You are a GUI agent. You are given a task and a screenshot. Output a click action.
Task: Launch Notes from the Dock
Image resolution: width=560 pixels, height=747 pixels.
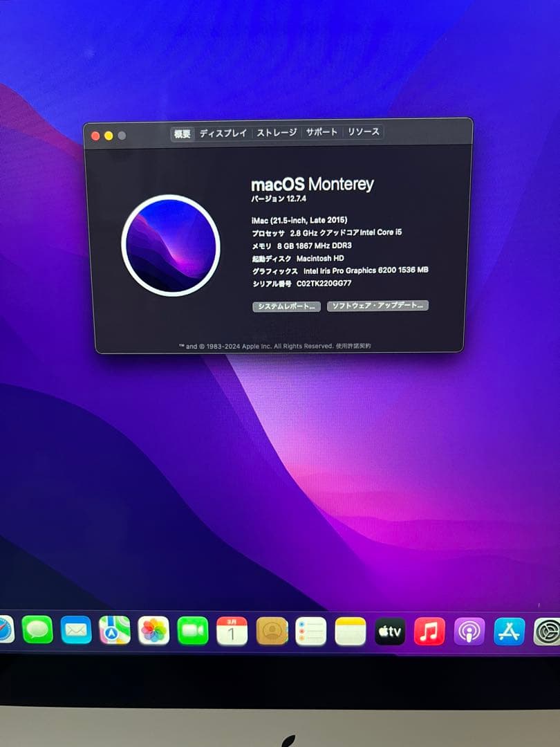[351, 631]
